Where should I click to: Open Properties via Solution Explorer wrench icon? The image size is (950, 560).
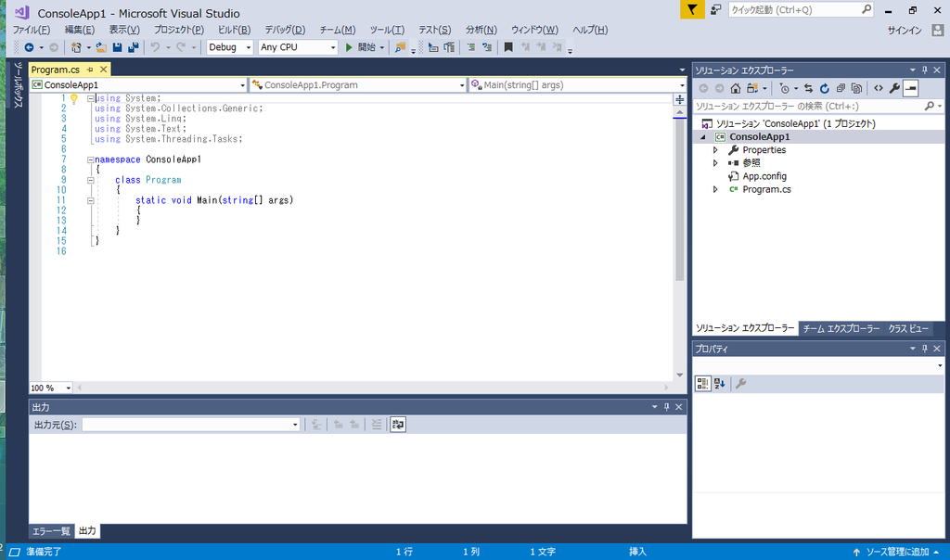pos(894,88)
